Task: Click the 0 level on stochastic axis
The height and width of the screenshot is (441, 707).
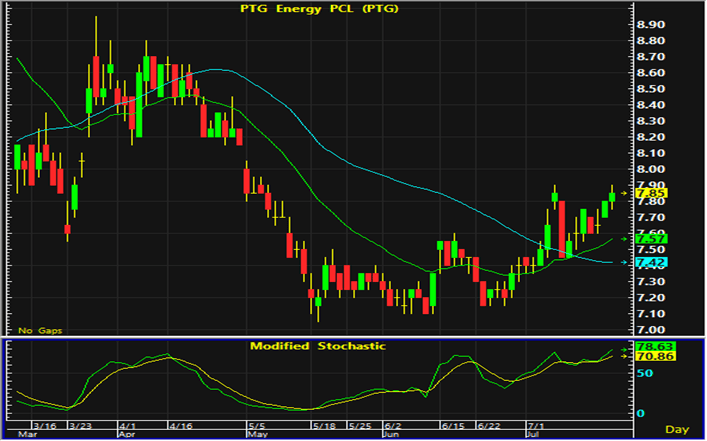Action: [640, 413]
